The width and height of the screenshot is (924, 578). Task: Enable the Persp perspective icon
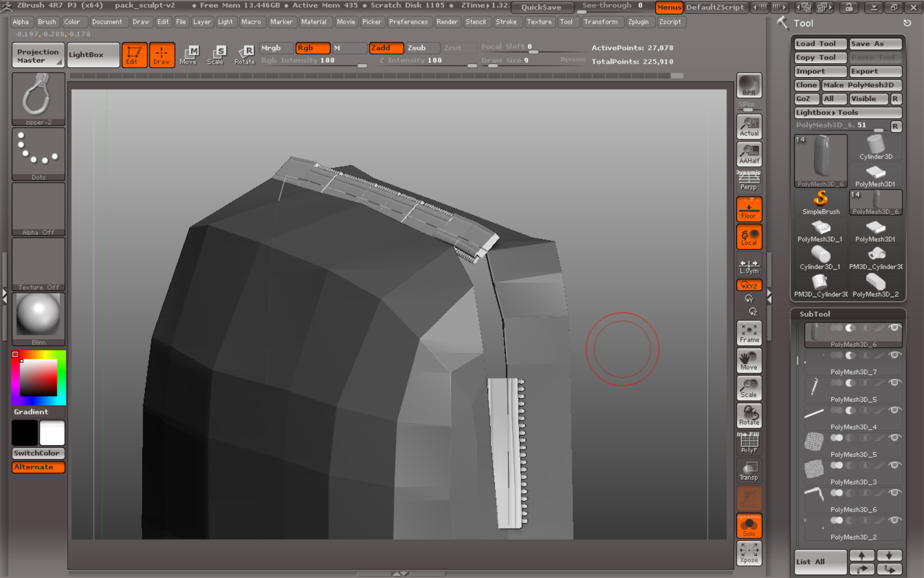click(749, 181)
